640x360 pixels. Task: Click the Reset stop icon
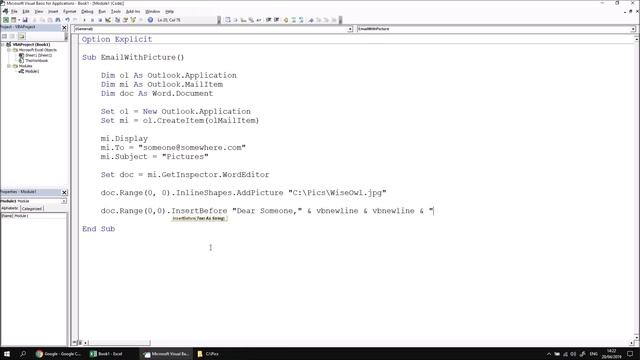pos(100,20)
